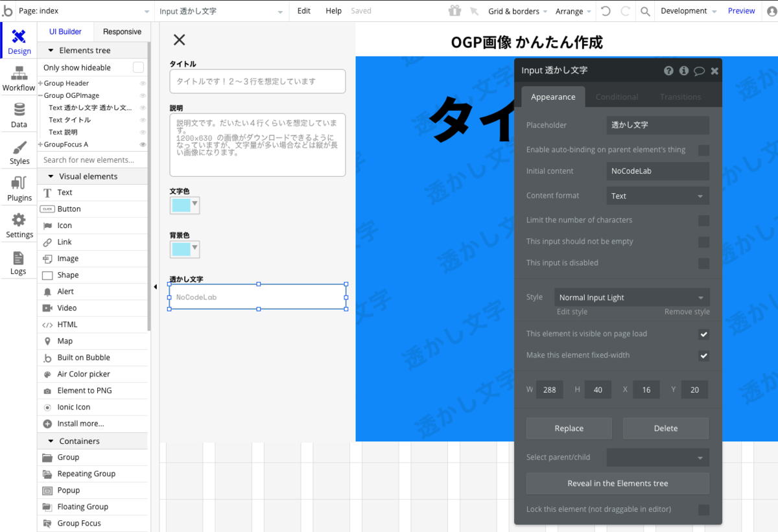Enable auto-binding on parent element's thing
This screenshot has width=778, height=532.
click(x=703, y=150)
